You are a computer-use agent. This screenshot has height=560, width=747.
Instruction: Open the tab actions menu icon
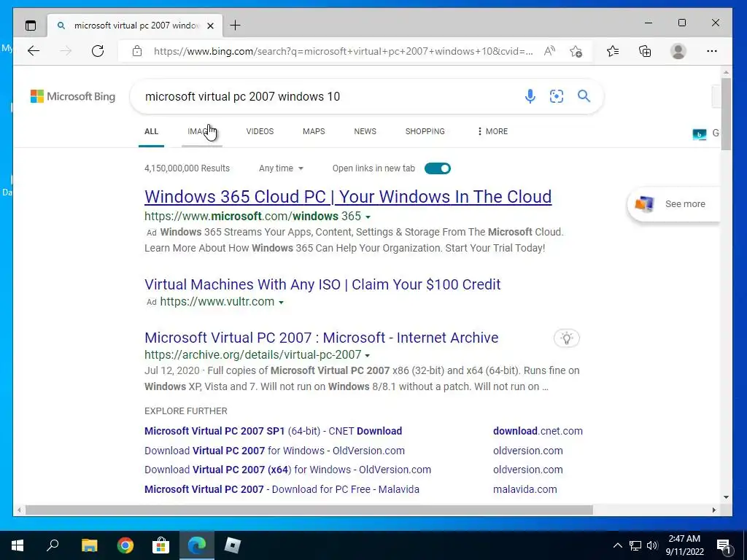[31, 26]
